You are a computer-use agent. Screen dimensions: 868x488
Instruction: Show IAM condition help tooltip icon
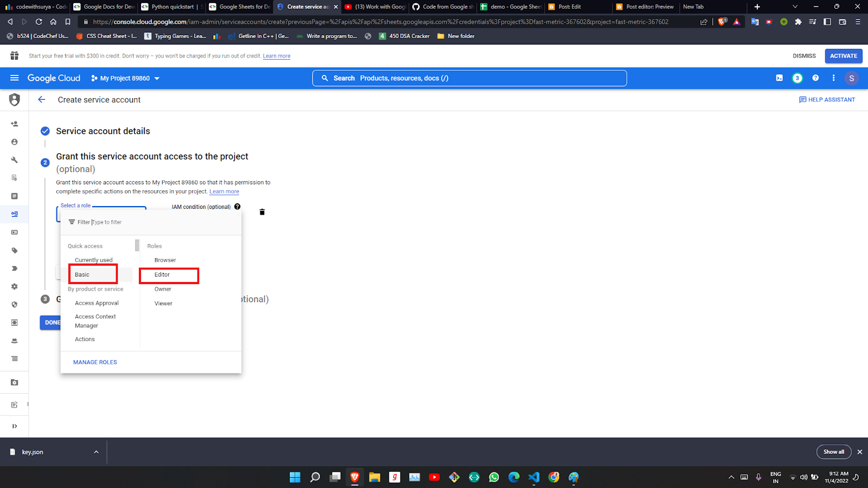[x=237, y=207]
